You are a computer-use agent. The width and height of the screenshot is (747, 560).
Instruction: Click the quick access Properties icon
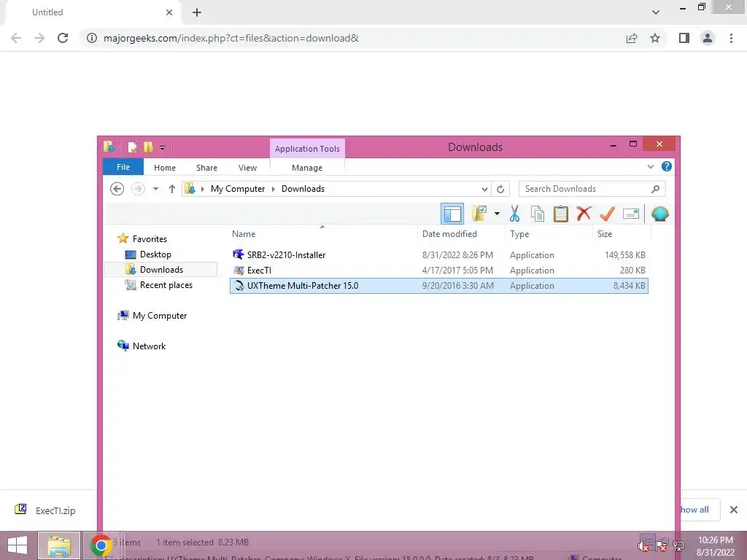[x=133, y=147]
